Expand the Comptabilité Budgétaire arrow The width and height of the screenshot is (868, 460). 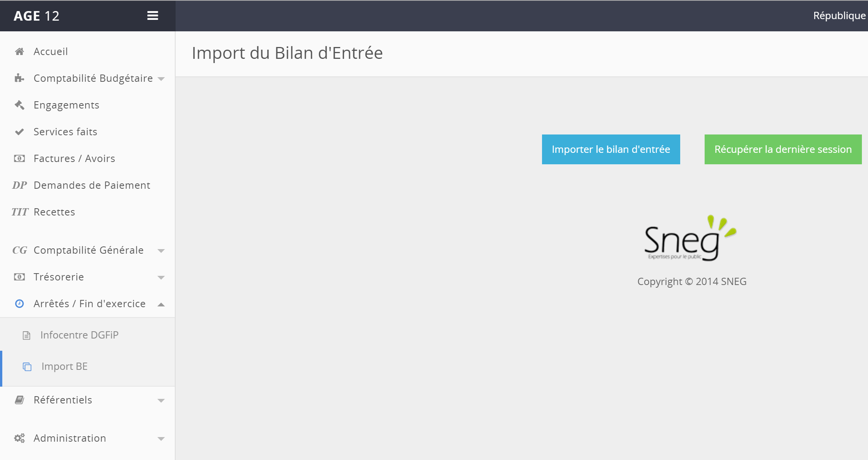[161, 79]
